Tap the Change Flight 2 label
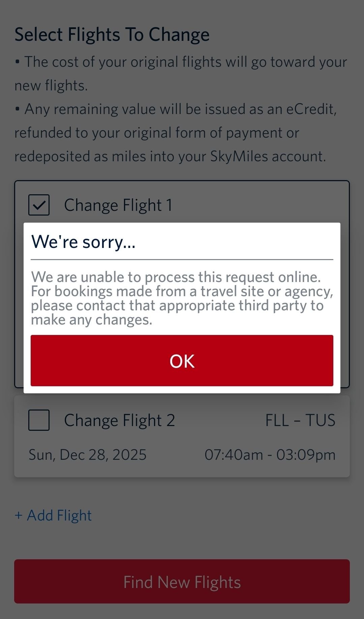Image resolution: width=364 pixels, height=619 pixels. click(x=119, y=420)
